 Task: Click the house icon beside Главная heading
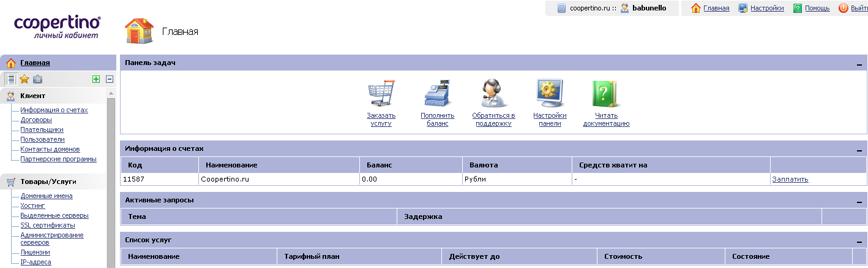(140, 31)
